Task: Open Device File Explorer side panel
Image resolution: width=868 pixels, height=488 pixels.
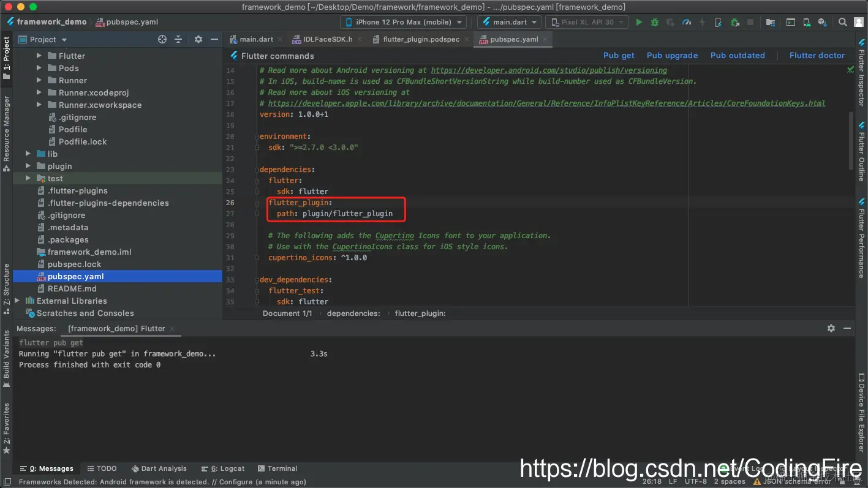Action: coord(861,413)
